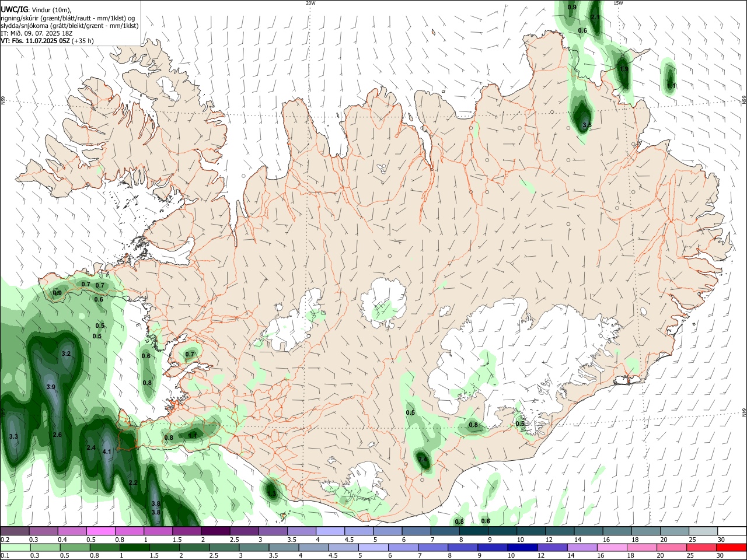This screenshot has width=747, height=560.
Task: Click the 3.3 precipitation value offshore
Action: pos(13,436)
